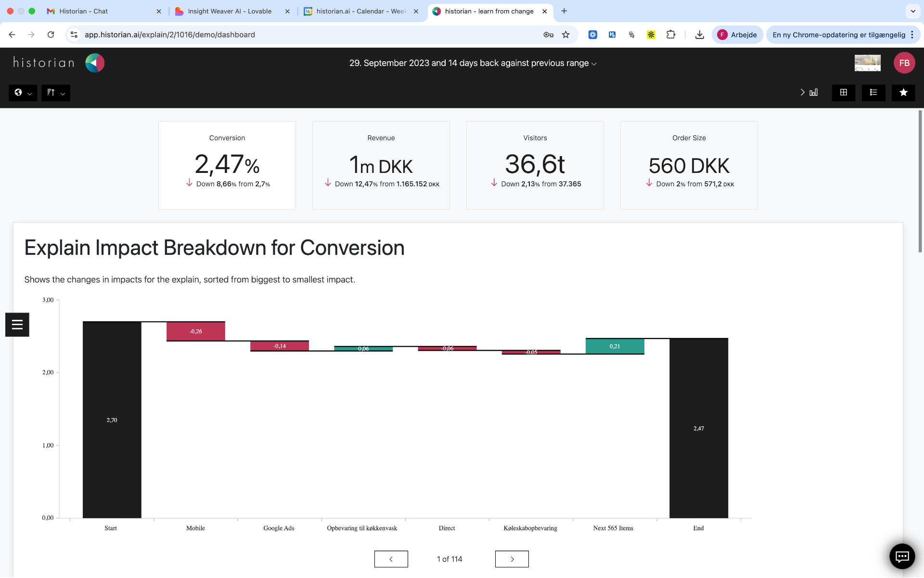
Task: Click the Mobile -0,26 bar
Action: point(196,331)
